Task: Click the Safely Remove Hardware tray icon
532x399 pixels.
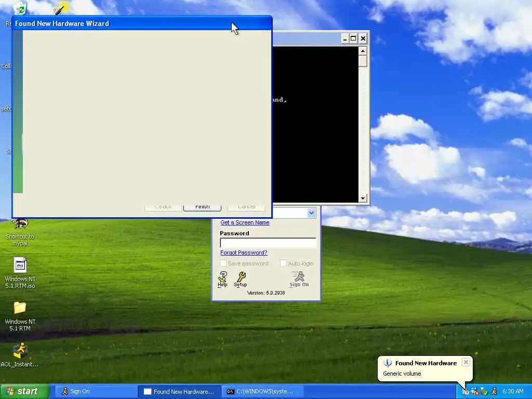Action: click(484, 392)
